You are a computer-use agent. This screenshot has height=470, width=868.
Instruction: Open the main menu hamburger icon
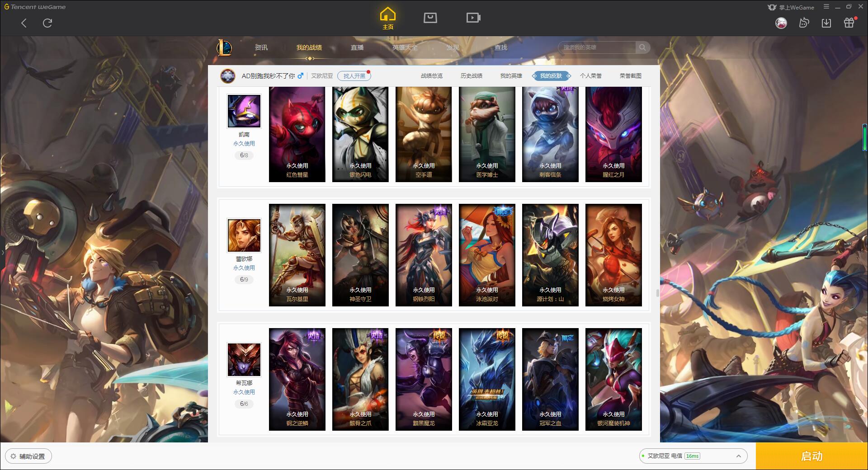click(x=826, y=7)
